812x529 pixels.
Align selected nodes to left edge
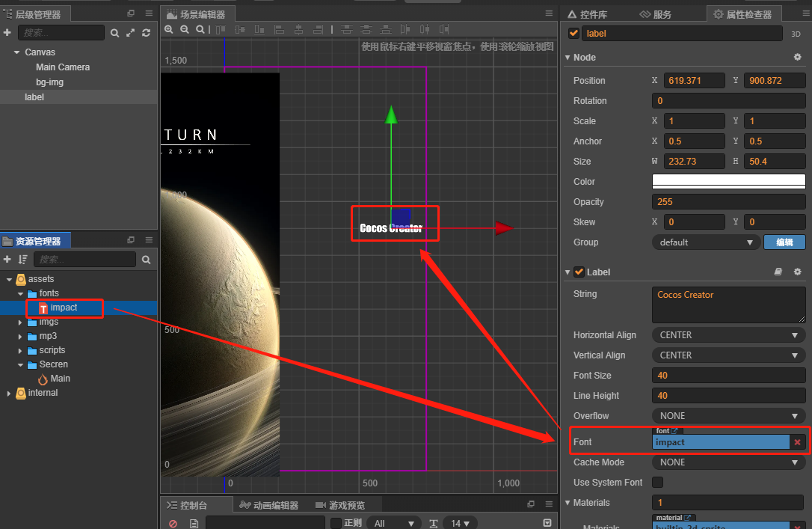click(x=279, y=29)
